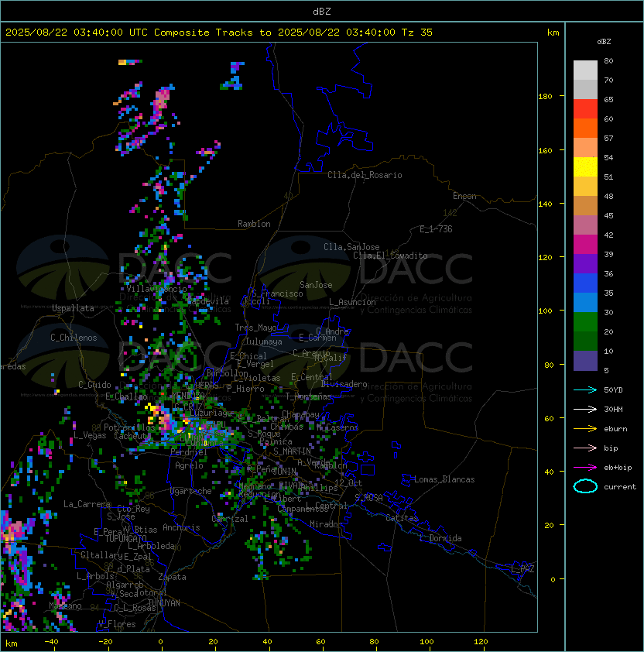Image resolution: width=644 pixels, height=652 pixels.
Task: Select the bright yellow swatch in dBZ scale
Action: (585, 167)
